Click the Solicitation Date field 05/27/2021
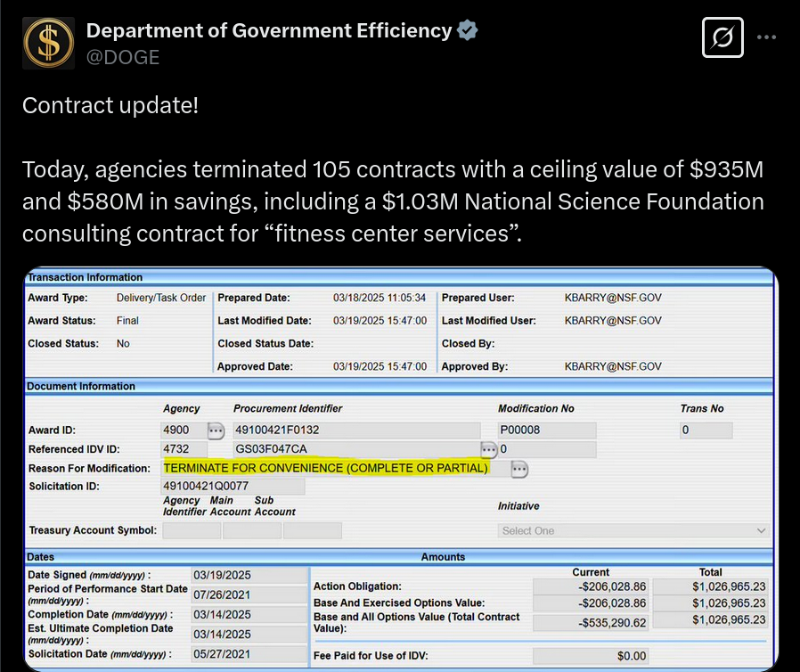 pos(249,654)
